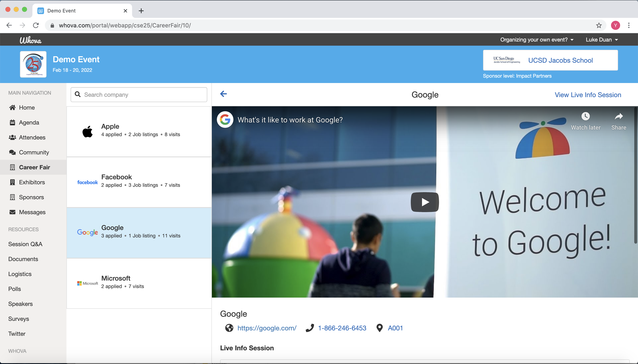The image size is (638, 364).
Task: Click the Watch later clock icon
Action: pyautogui.click(x=585, y=116)
